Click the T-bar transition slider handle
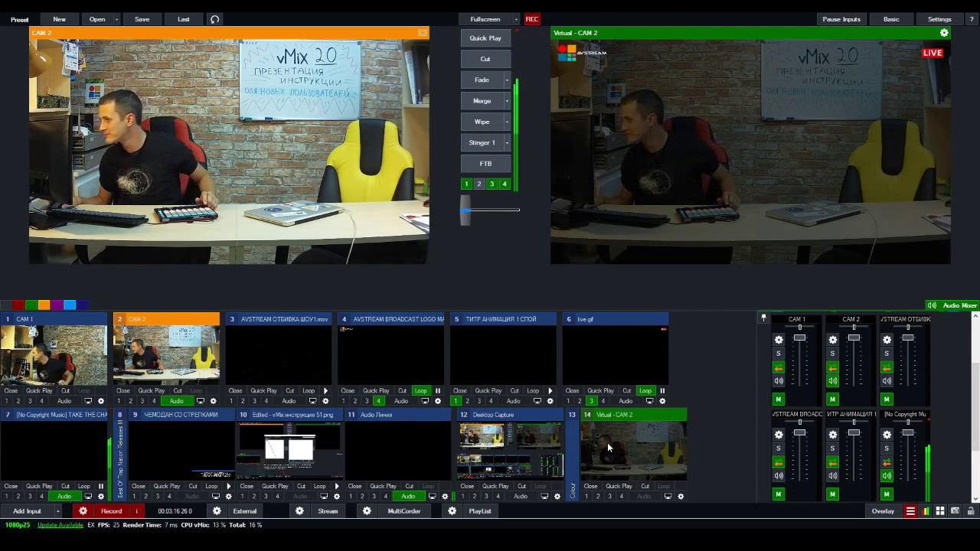Viewport: 980px width, 551px height. (465, 210)
